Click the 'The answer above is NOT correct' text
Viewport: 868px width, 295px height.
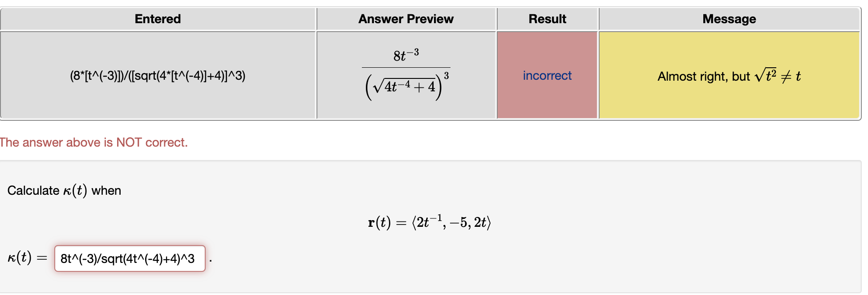click(93, 142)
